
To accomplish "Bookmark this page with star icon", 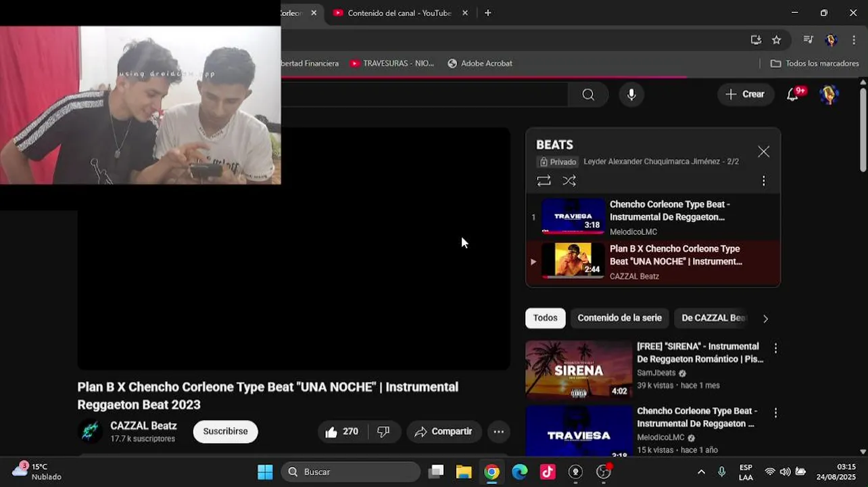I will 776,40.
